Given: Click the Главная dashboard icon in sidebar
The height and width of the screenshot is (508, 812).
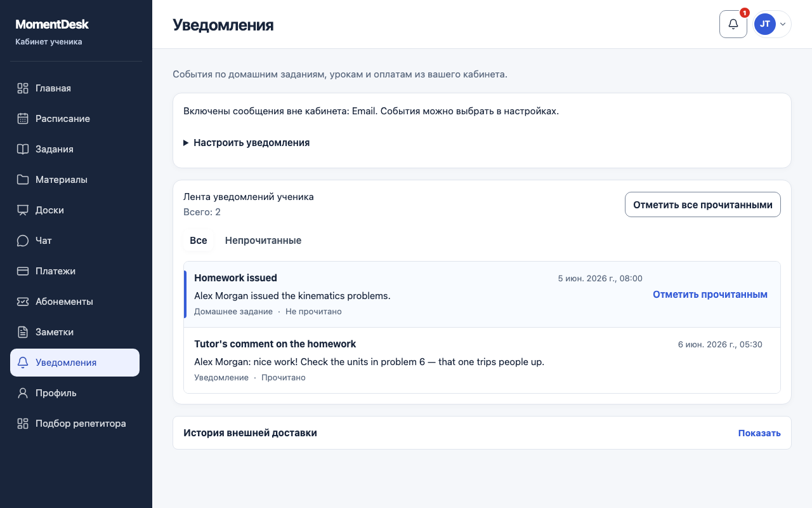Looking at the screenshot, I should pyautogui.click(x=23, y=88).
